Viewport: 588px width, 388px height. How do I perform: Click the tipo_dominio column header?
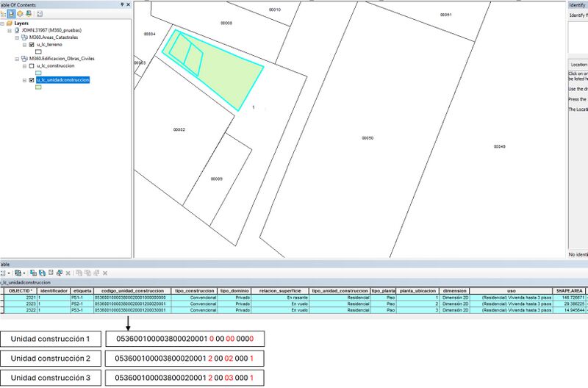[x=234, y=291]
